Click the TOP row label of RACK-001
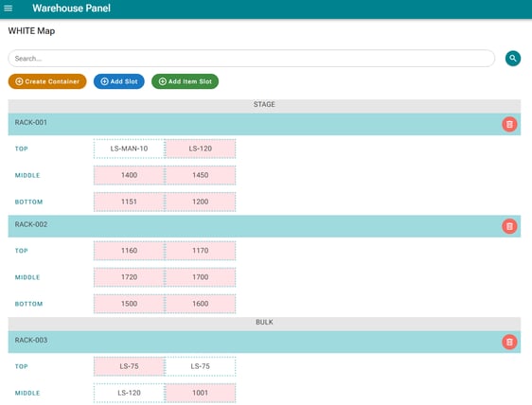The height and width of the screenshot is (405, 532). click(x=22, y=149)
